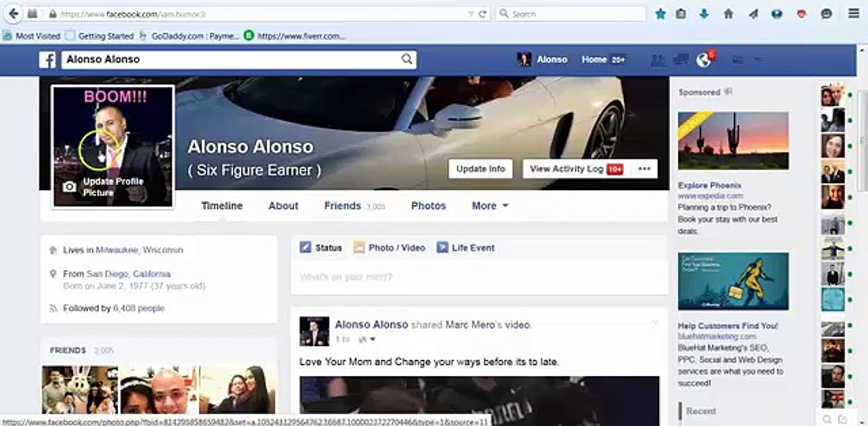Open the three-dots menu beside Activity Log
Viewport: 868px width, 426px height.
tap(644, 169)
